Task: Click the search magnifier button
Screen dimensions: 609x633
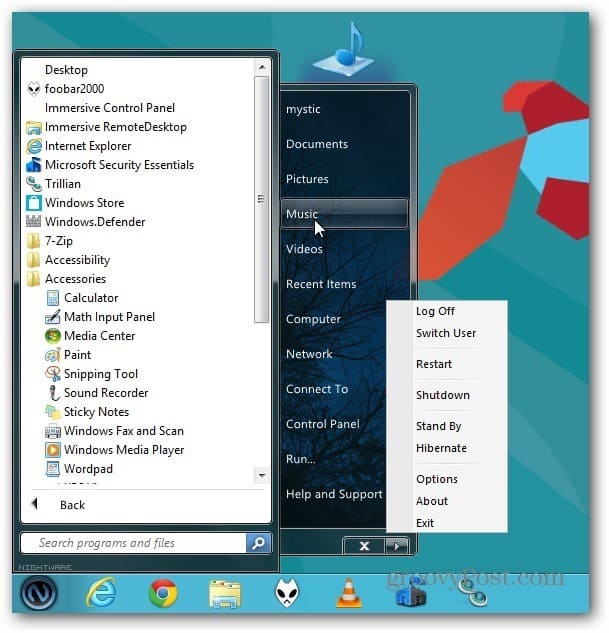Action: click(x=258, y=543)
